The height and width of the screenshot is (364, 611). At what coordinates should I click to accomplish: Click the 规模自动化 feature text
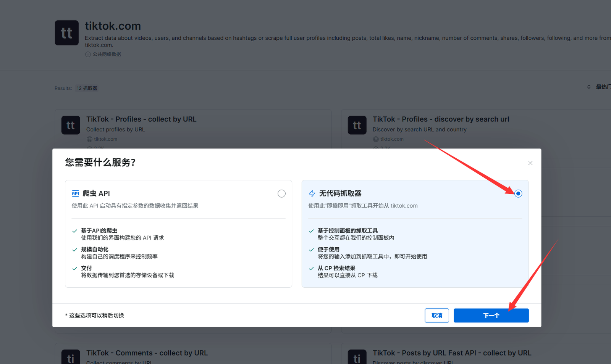[x=95, y=250]
